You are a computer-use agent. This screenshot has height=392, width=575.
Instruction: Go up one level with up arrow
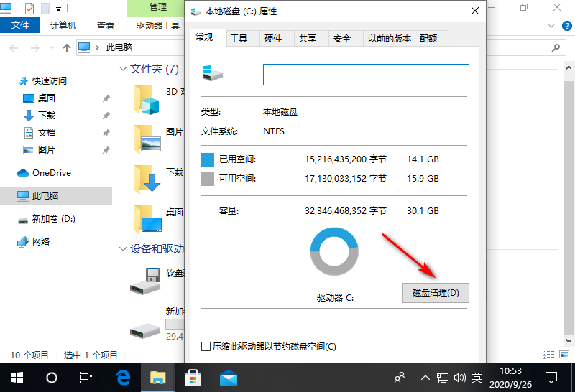click(66, 48)
